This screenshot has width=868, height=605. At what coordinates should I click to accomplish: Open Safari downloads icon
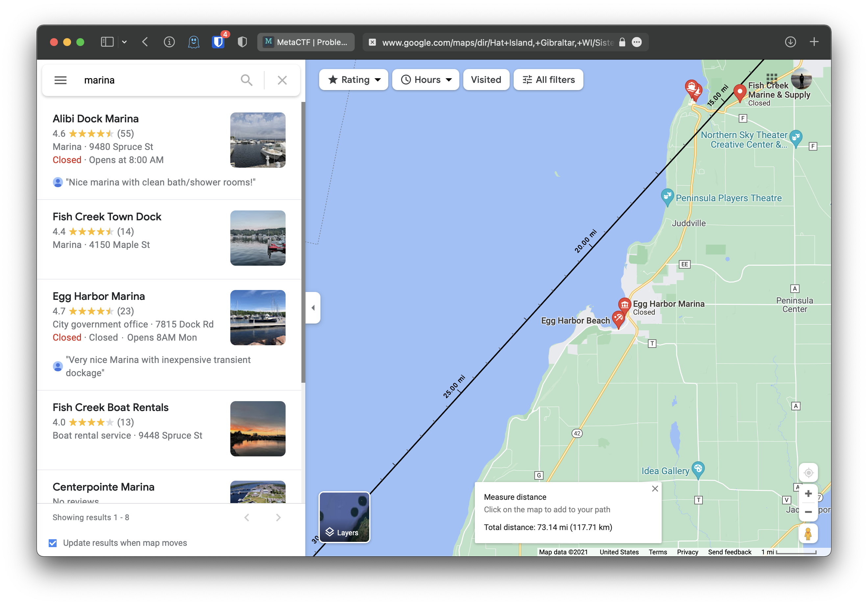[x=790, y=42]
